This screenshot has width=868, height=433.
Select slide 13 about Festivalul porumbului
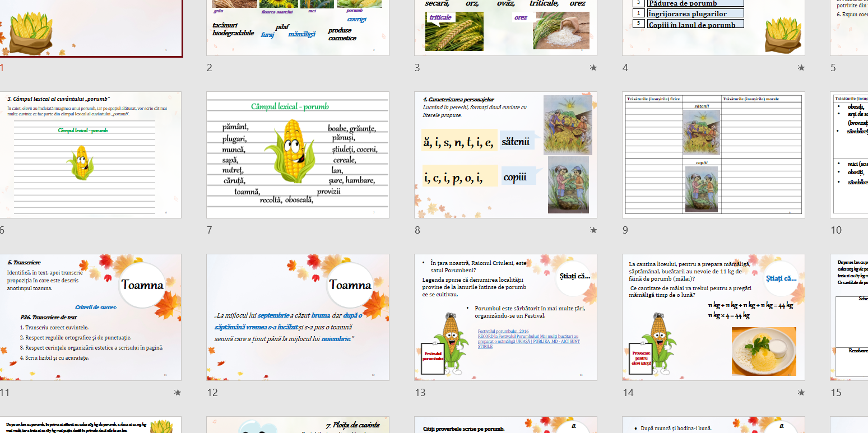click(505, 317)
